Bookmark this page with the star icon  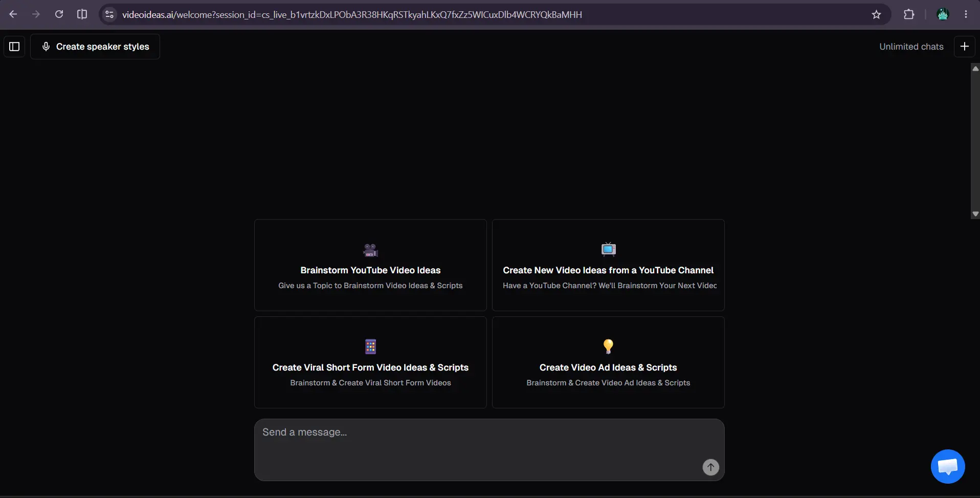point(876,14)
